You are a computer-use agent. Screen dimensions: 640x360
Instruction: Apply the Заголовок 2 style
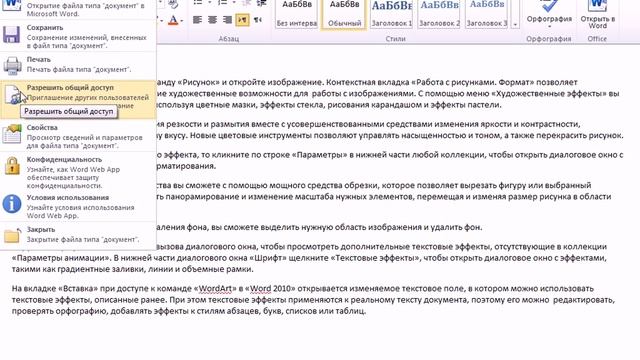(439, 14)
